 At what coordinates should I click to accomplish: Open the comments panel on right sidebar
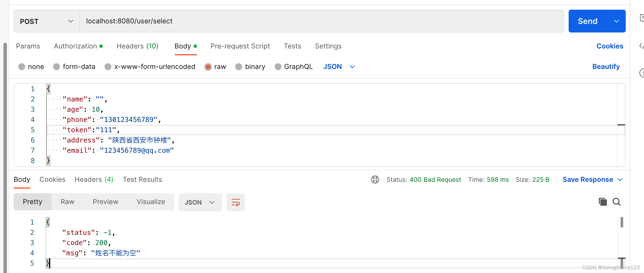pos(641,18)
